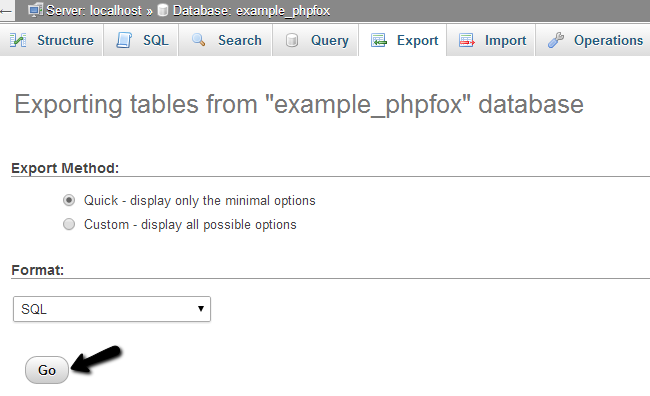The image size is (650, 396).
Task: Open the Operations tab
Action: click(x=593, y=40)
